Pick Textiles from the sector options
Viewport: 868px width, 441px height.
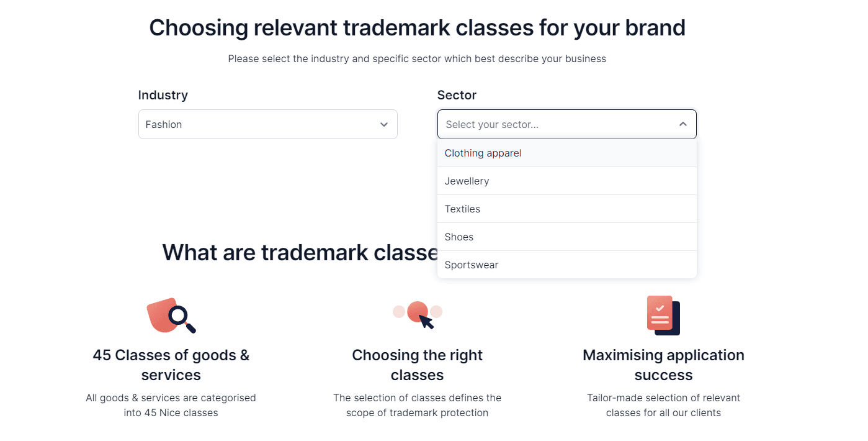point(567,209)
